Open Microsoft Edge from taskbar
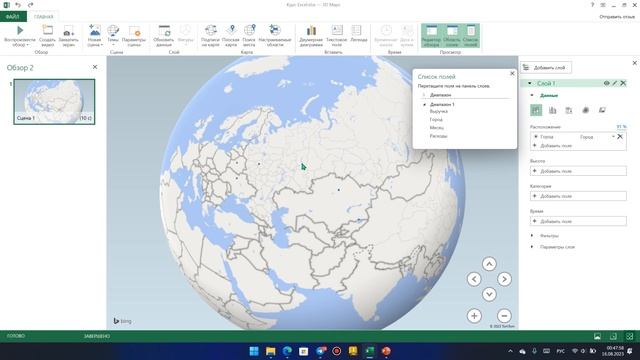The width and height of the screenshot is (640, 360). pos(287,351)
